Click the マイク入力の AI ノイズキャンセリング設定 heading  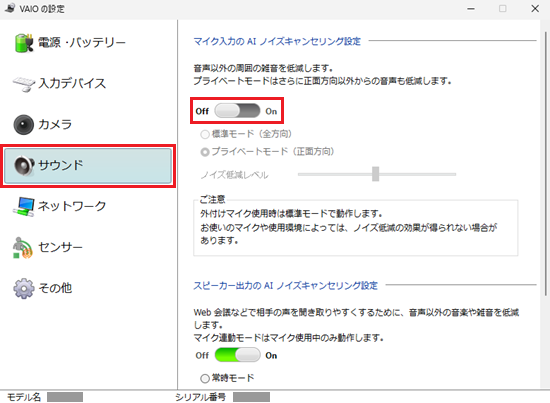pos(277,41)
